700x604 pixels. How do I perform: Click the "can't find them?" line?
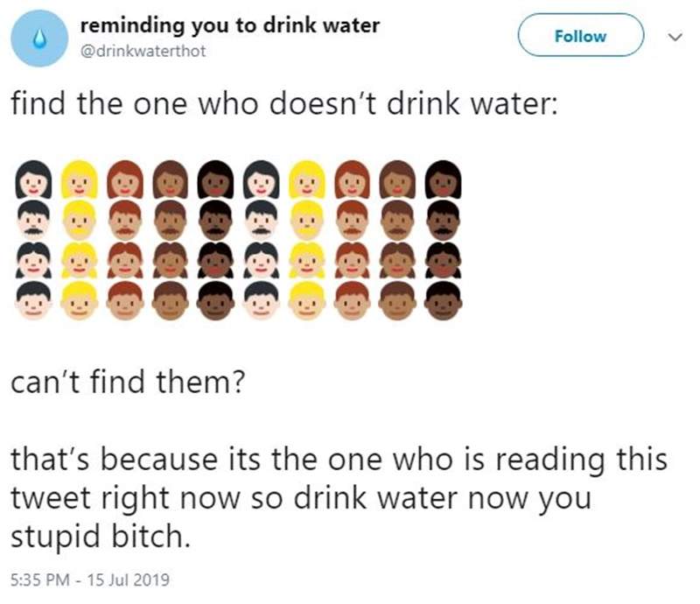coord(127,383)
